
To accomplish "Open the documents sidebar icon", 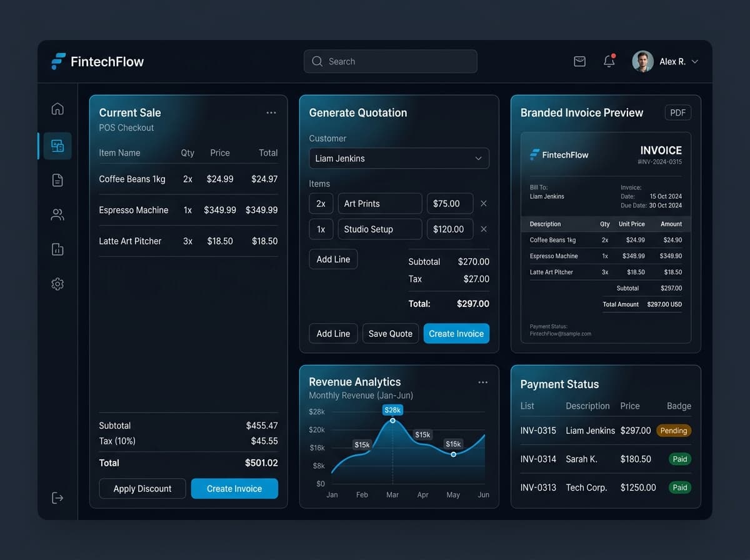I will coord(57,181).
